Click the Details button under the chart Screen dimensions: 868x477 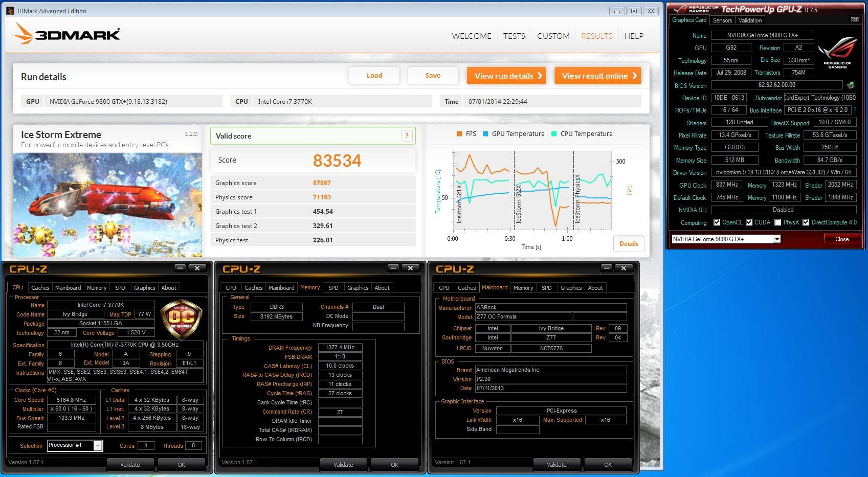[x=629, y=244]
